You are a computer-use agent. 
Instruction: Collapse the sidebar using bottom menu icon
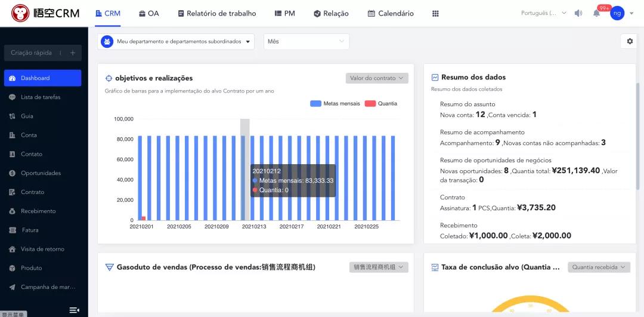[75, 310]
